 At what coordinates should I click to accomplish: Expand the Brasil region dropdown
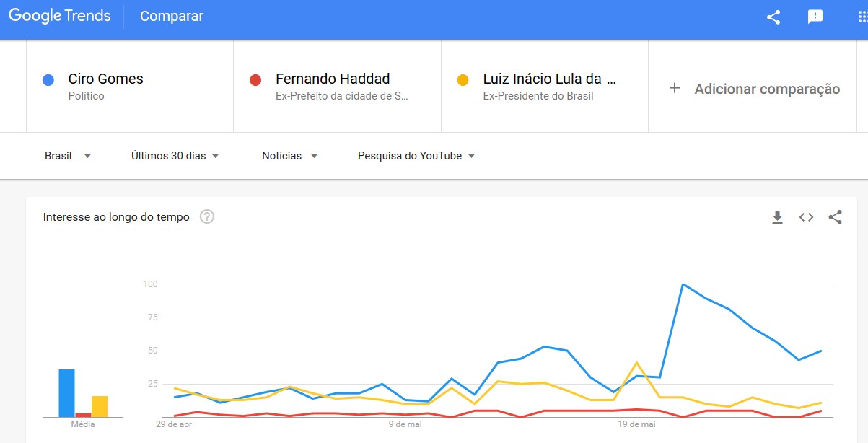click(68, 156)
